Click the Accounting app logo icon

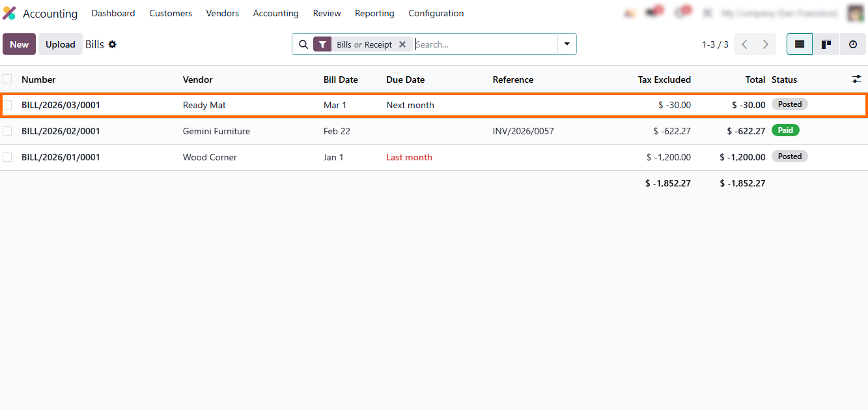click(x=9, y=13)
